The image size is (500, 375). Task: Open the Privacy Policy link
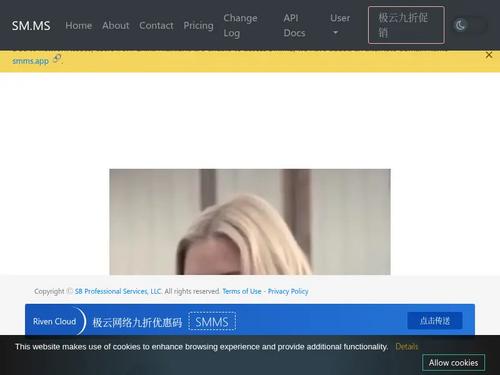tap(288, 291)
